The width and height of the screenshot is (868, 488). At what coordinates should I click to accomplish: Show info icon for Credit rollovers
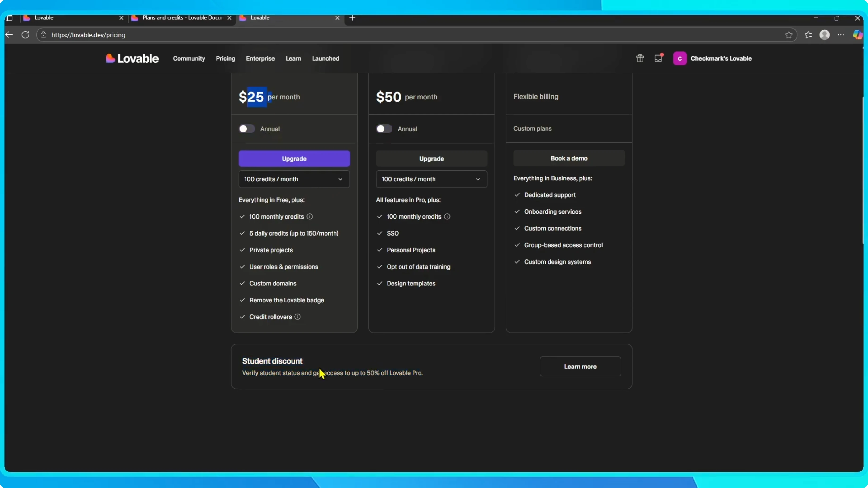(297, 317)
